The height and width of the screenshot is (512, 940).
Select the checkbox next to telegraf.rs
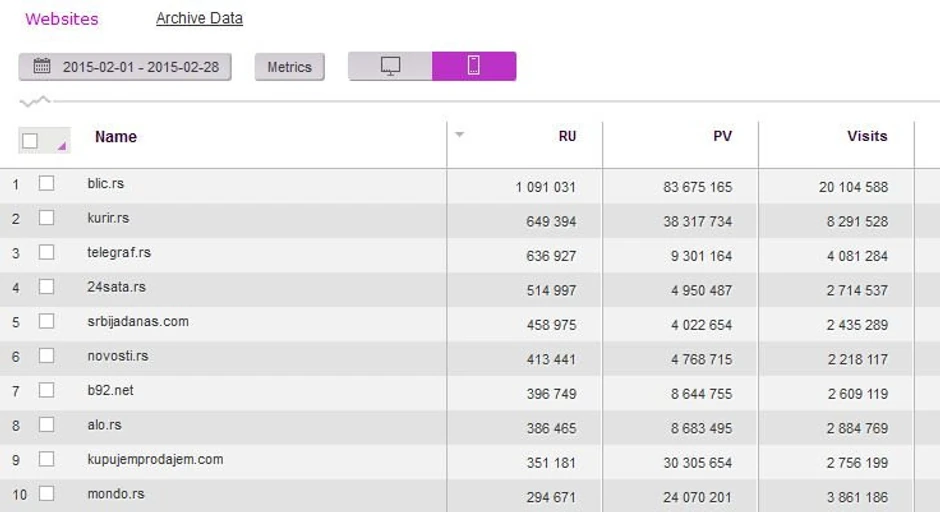pyautogui.click(x=46, y=252)
